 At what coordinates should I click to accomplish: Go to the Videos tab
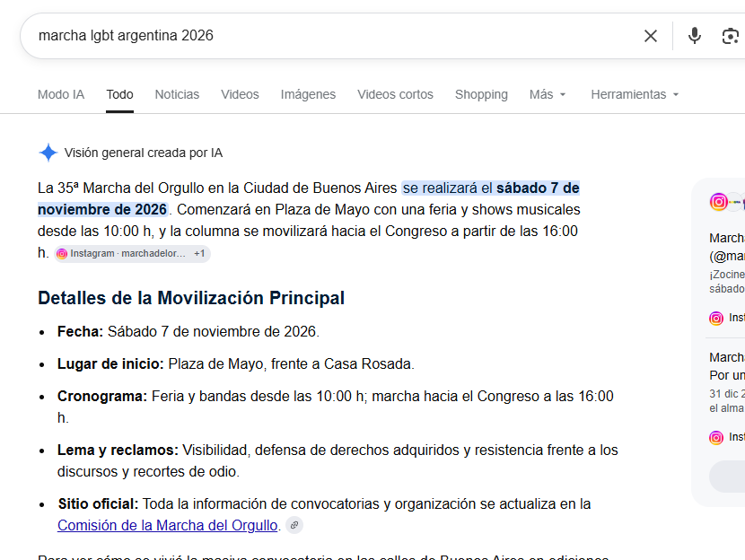(240, 94)
